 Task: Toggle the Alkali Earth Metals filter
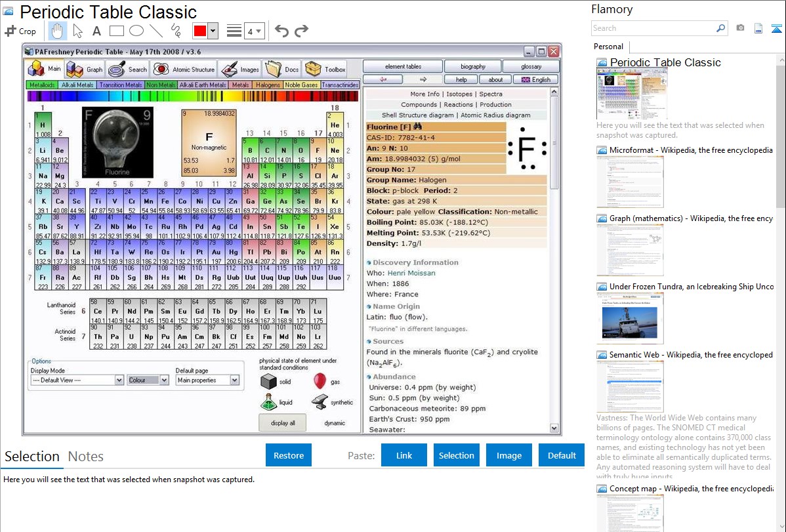pos(203,85)
